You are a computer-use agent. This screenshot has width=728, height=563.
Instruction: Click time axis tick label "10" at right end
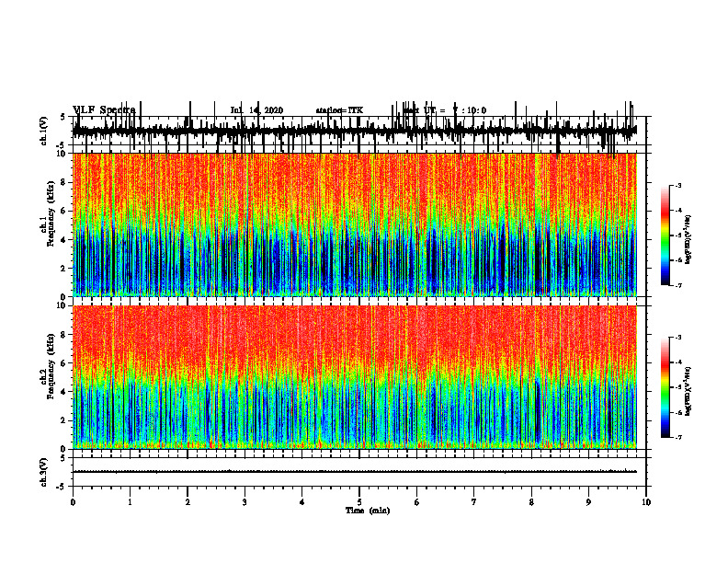(x=646, y=502)
